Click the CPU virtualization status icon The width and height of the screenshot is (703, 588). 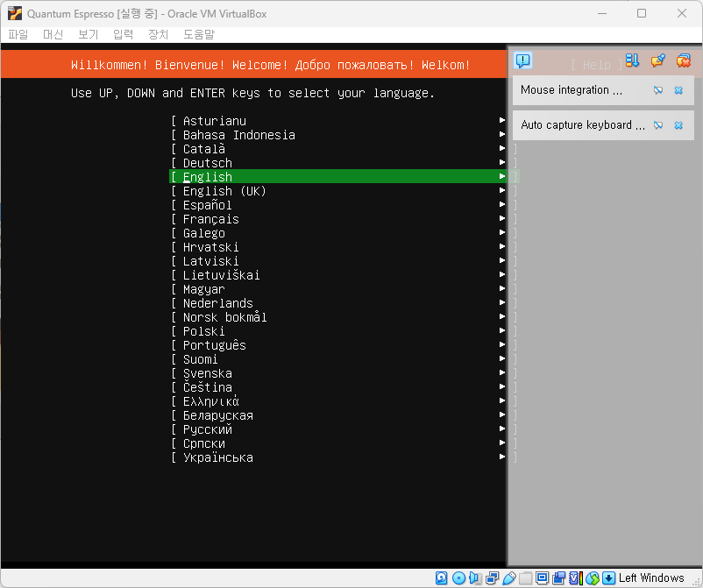(x=575, y=578)
